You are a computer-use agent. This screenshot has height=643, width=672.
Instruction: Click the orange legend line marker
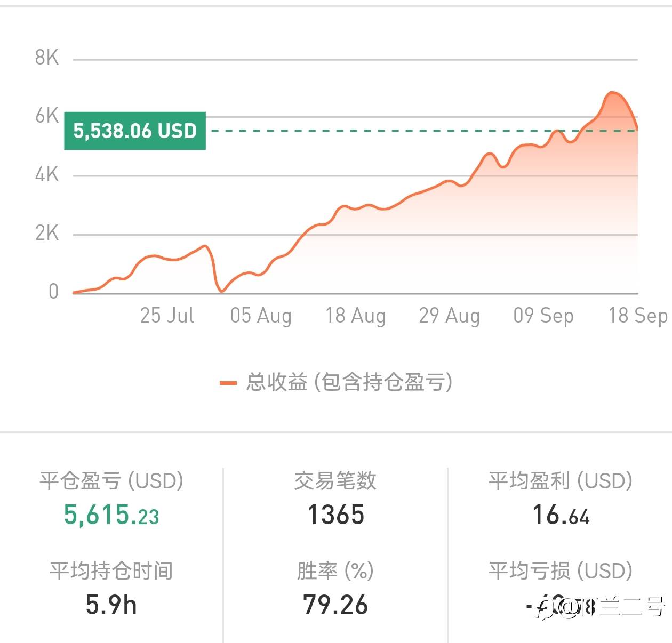(228, 383)
